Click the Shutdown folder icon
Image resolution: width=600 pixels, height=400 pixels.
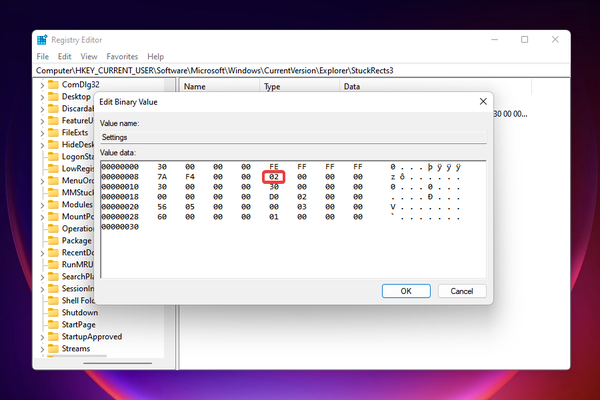tap(53, 313)
